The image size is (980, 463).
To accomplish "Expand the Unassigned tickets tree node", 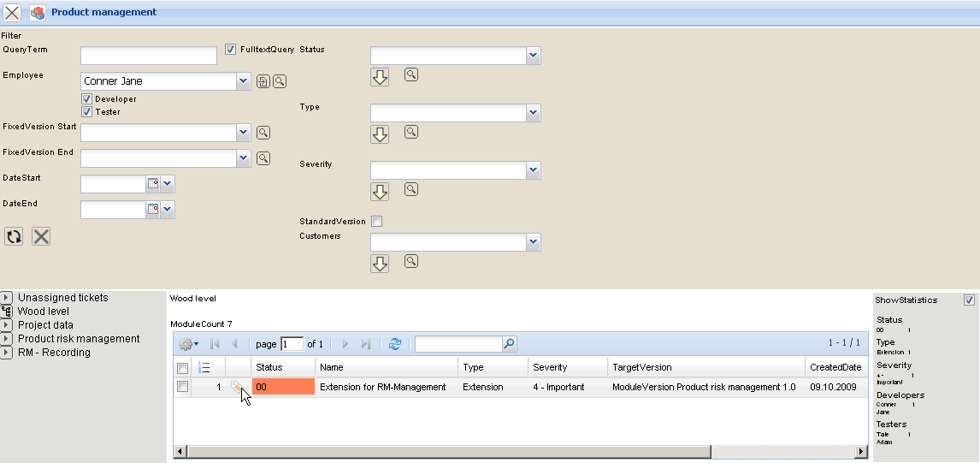I will tap(7, 298).
